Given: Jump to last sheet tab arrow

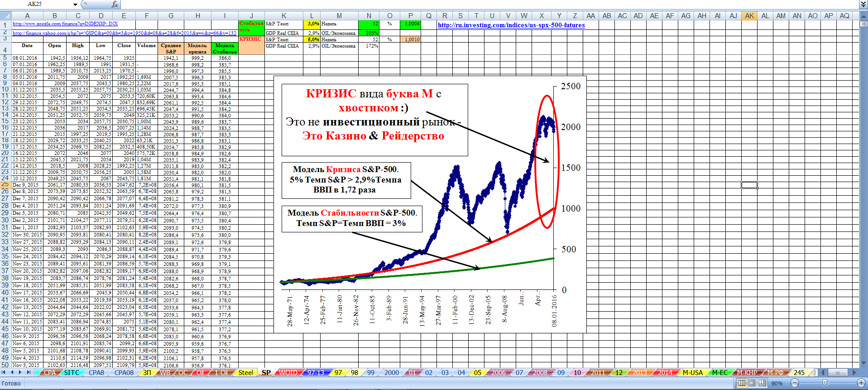Looking at the screenshot, I should pos(29,372).
